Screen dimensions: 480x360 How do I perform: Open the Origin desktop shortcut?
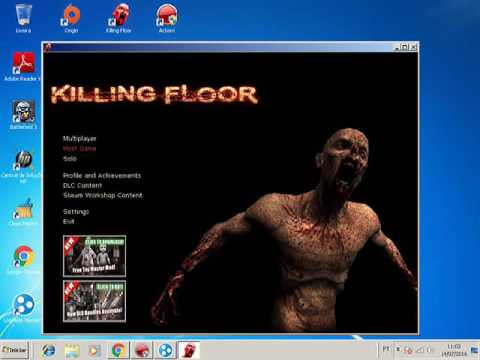pos(71,18)
